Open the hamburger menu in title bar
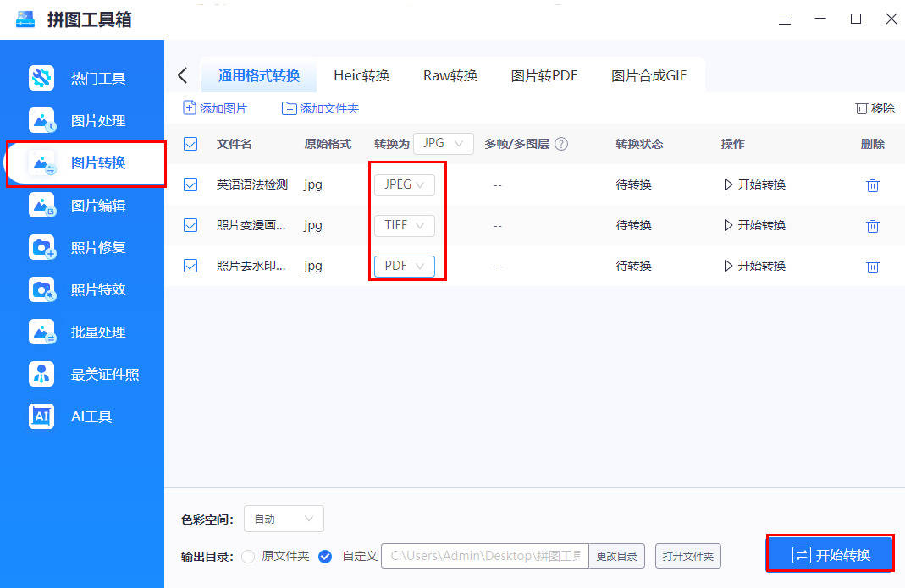 click(x=785, y=19)
